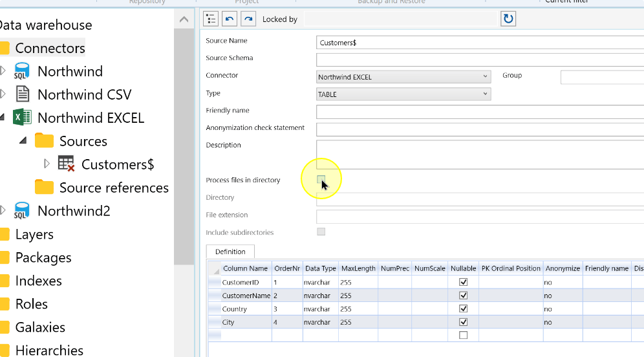Uncheck Nullable for Country row
This screenshot has width=644, height=357.
[464, 308]
